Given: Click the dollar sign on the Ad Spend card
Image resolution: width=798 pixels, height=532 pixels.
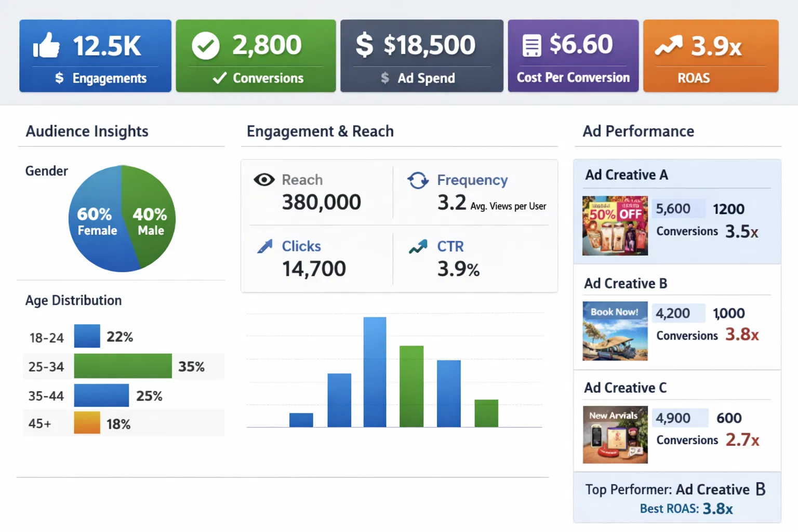Looking at the screenshot, I should coord(365,46).
